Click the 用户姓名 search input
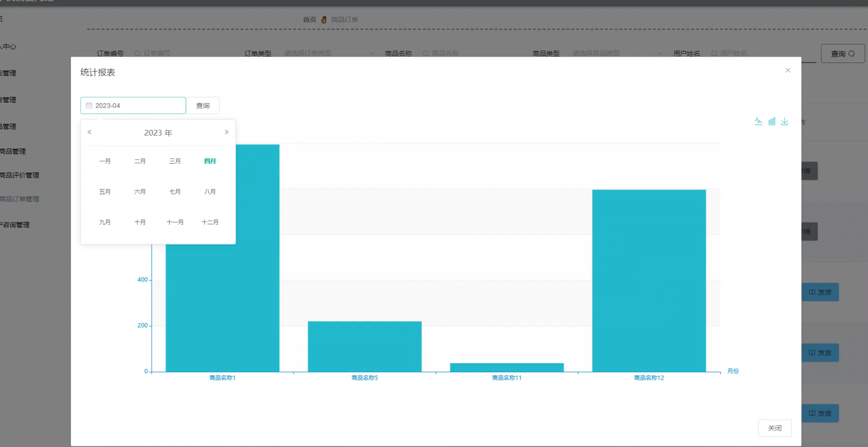Screen dimensions: 868x447 click(x=762, y=53)
